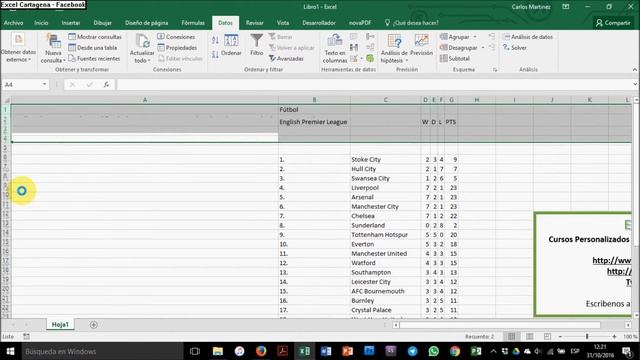Open WhatsApp from the taskbar
Viewport: 640px width, 360px height.
pos(433,351)
